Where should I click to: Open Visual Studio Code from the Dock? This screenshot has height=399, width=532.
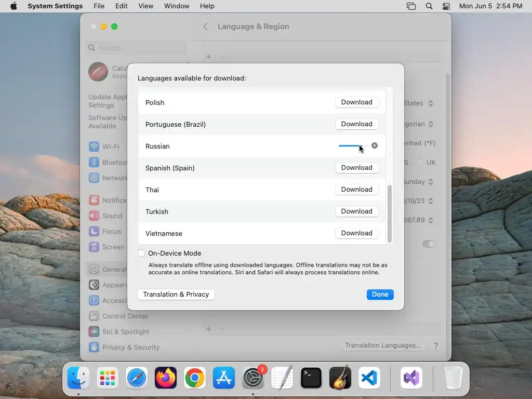(x=369, y=378)
